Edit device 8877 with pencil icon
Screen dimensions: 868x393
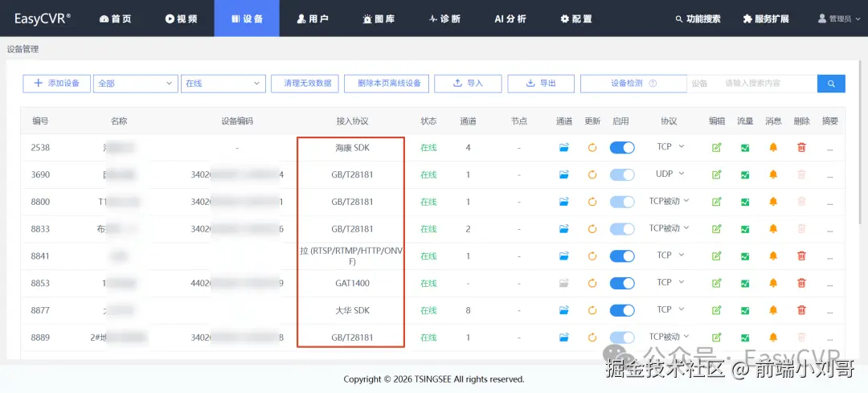(x=717, y=310)
